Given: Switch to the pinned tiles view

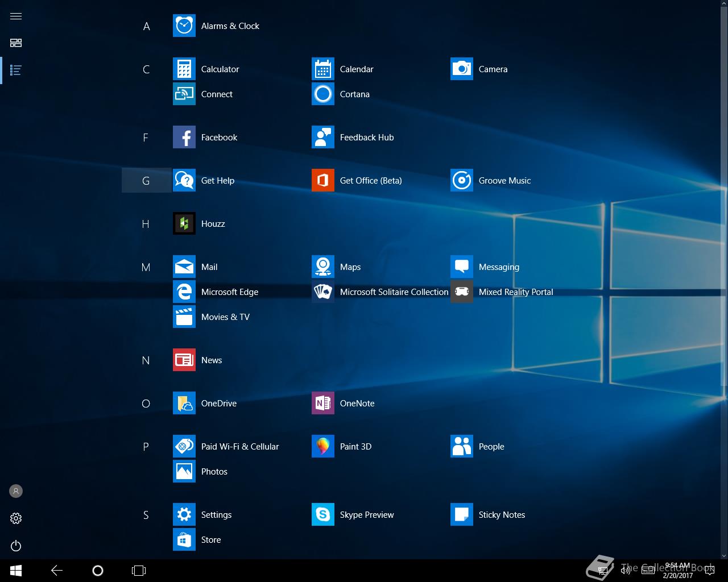Looking at the screenshot, I should click(x=16, y=43).
